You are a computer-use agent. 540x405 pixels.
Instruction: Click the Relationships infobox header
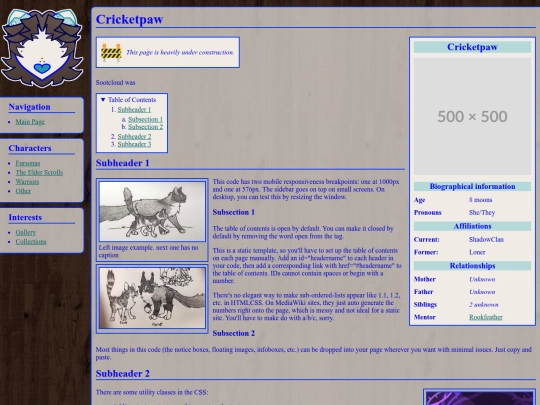(x=472, y=266)
